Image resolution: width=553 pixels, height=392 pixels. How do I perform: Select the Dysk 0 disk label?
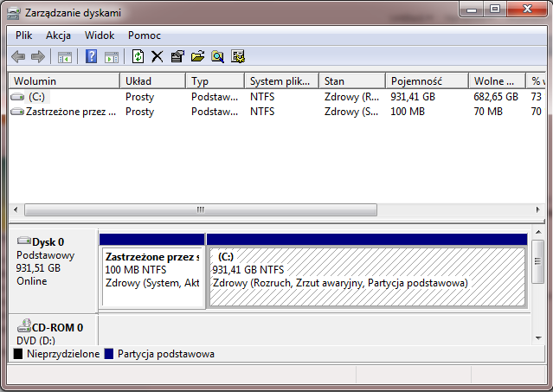pyautogui.click(x=53, y=271)
